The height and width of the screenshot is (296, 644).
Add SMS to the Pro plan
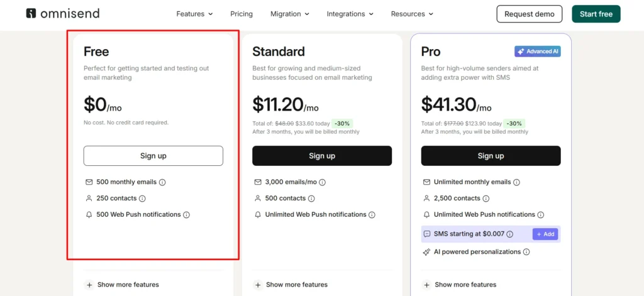pyautogui.click(x=545, y=234)
